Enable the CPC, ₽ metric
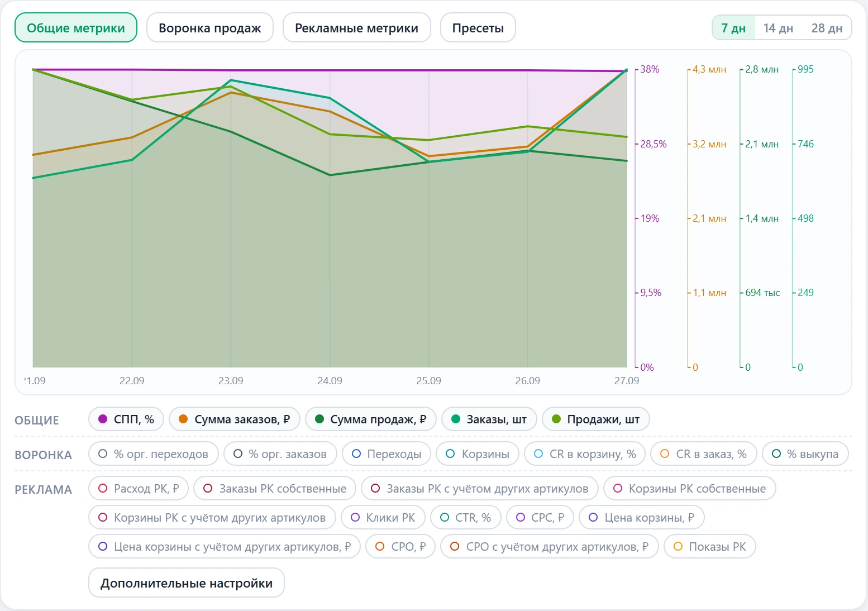Screen dimensions: 868x611 [x=541, y=517]
